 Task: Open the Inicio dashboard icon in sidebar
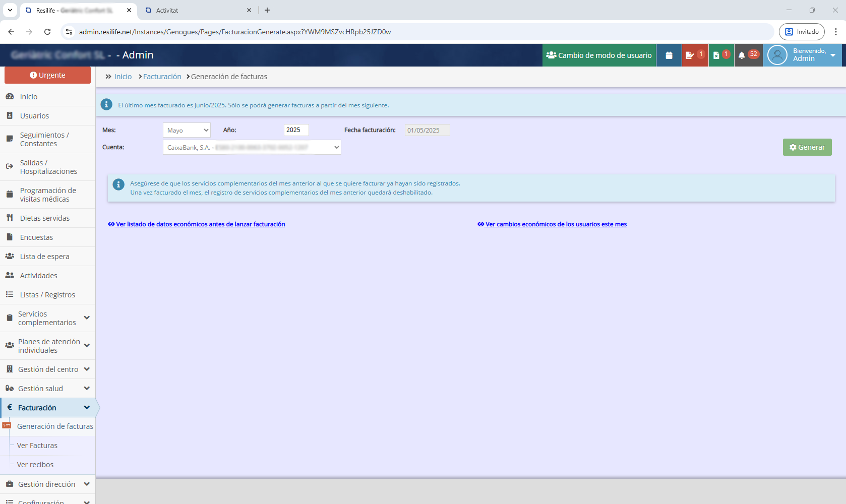click(x=10, y=96)
